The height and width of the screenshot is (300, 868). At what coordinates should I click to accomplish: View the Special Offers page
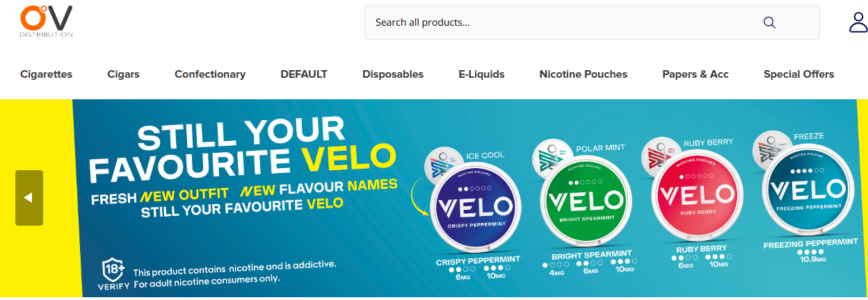pyautogui.click(x=798, y=74)
